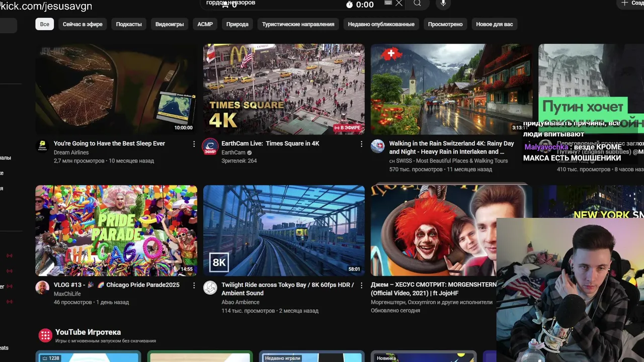Click '46 просмотров • 1 день назад' text
Screen dimensions: 644x362
pos(91,302)
